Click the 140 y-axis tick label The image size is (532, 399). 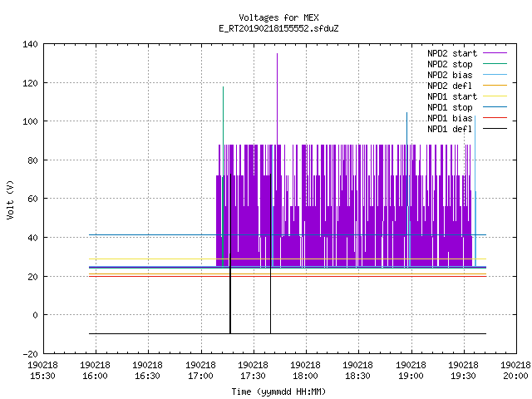30,44
